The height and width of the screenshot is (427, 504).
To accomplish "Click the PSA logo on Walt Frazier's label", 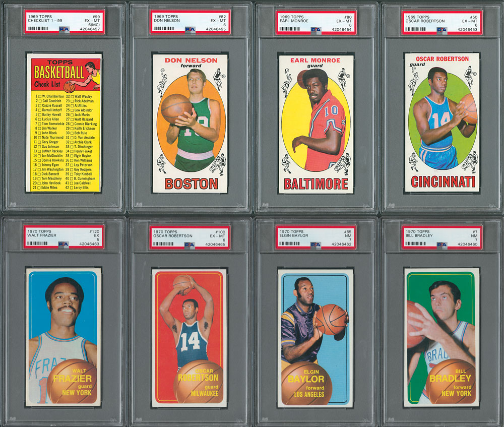I will pyautogui.click(x=64, y=245).
